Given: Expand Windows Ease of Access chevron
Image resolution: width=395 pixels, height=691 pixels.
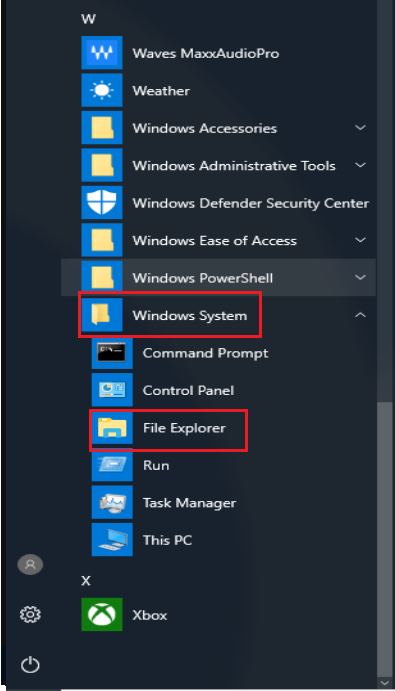Looking at the screenshot, I should 361,240.
